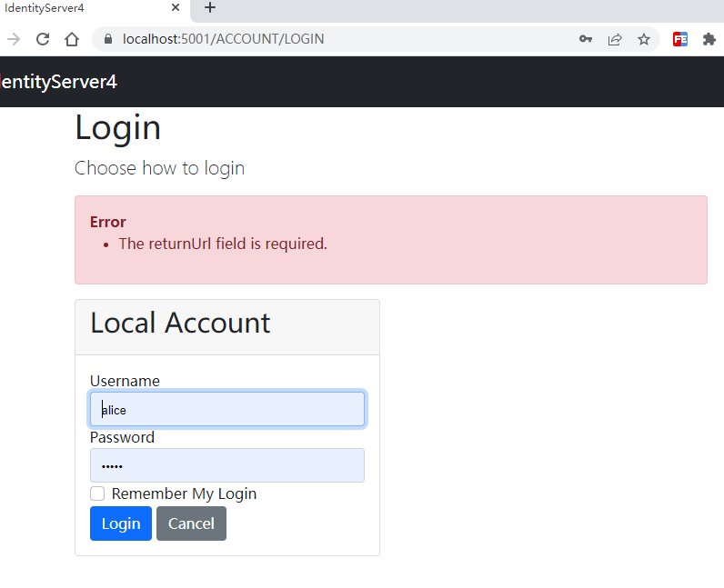The width and height of the screenshot is (724, 588).
Task: Close the IdentityServer4 tab
Action: click(x=175, y=8)
